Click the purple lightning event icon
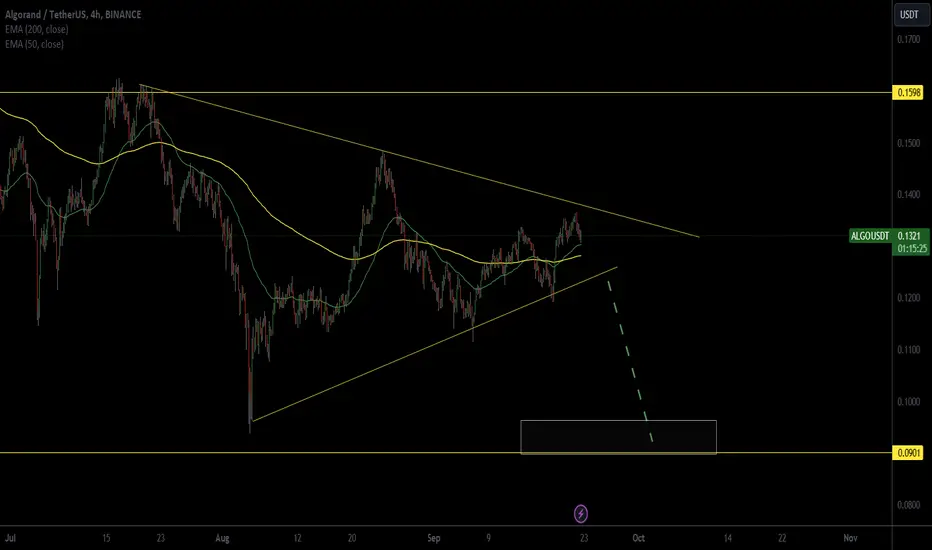Image resolution: width=932 pixels, height=550 pixels. pyautogui.click(x=581, y=513)
